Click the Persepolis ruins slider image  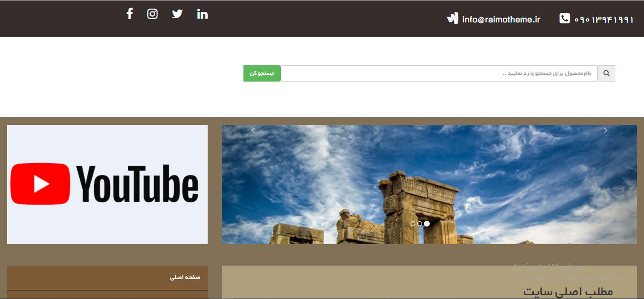(x=429, y=185)
